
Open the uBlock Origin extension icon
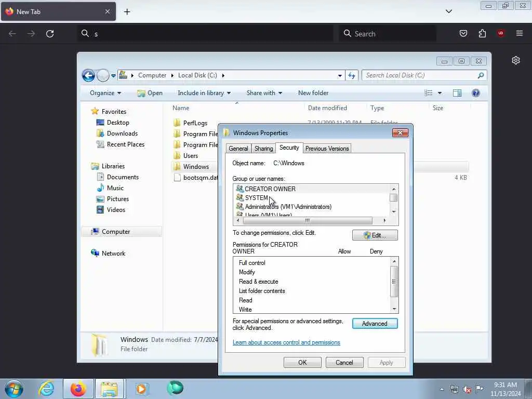(501, 33)
